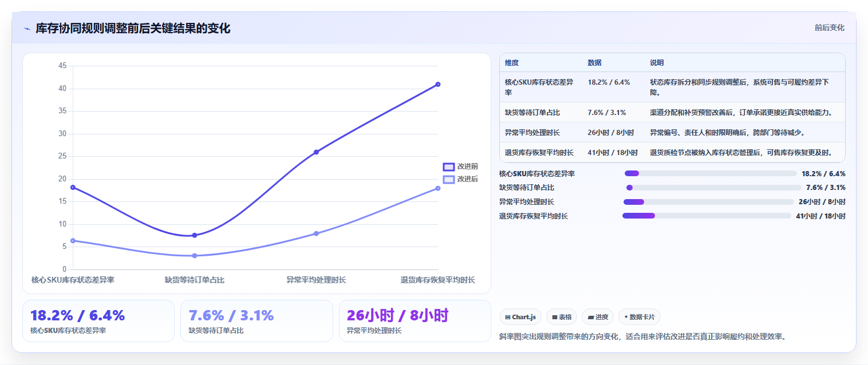Click the 18.2% / 6.4% data card

(98, 321)
